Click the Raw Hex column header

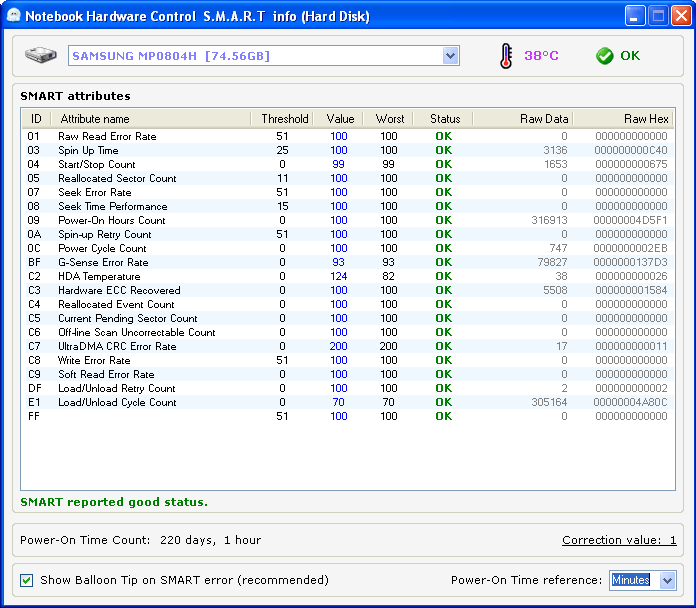coord(623,119)
